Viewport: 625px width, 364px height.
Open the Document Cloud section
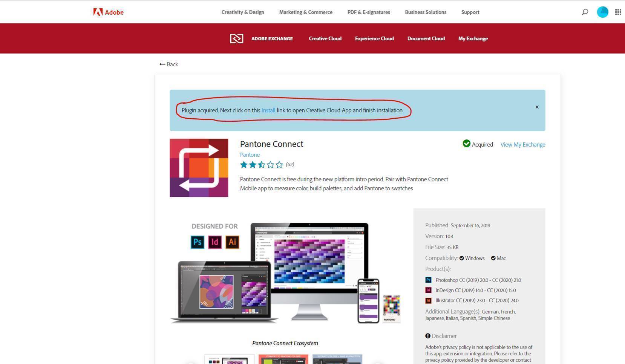coord(426,38)
